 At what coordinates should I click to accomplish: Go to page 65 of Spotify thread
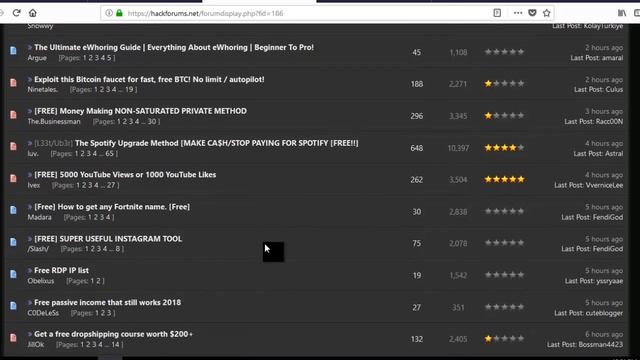(x=109, y=153)
